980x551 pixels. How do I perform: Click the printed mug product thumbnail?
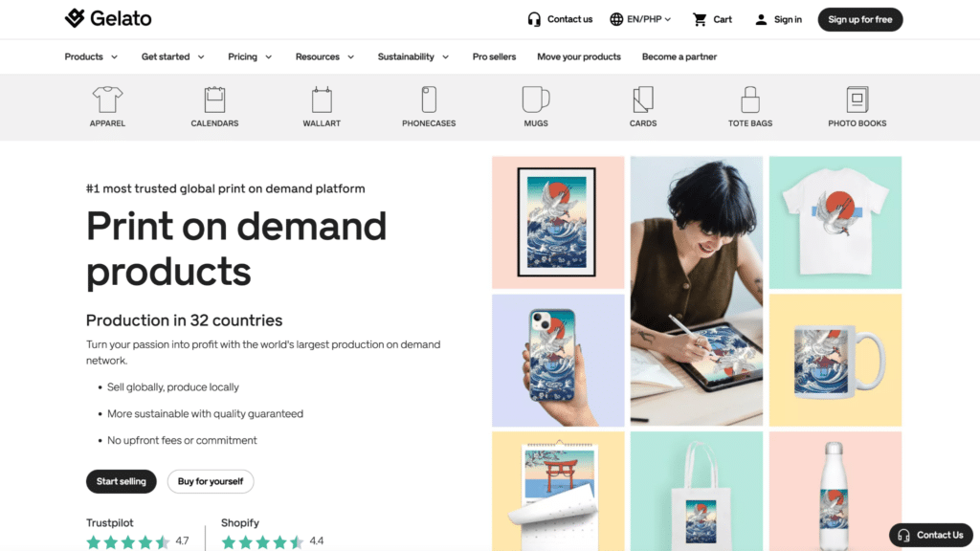(835, 361)
